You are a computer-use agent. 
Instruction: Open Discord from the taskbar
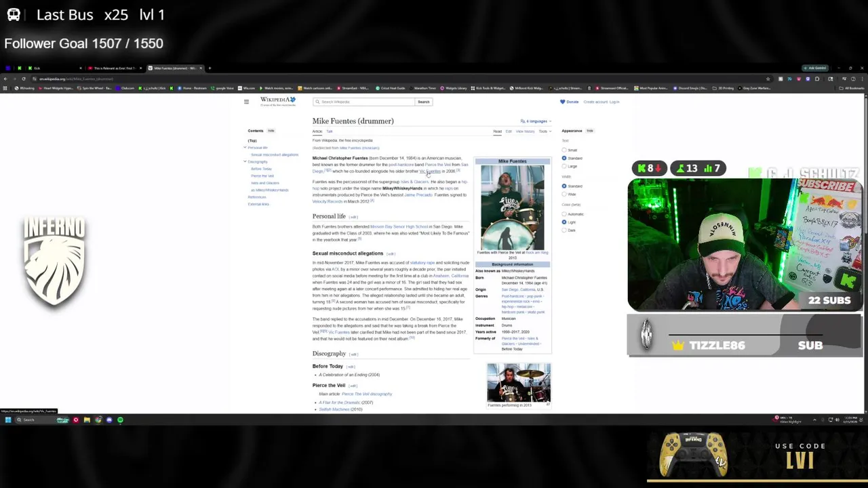click(109, 420)
